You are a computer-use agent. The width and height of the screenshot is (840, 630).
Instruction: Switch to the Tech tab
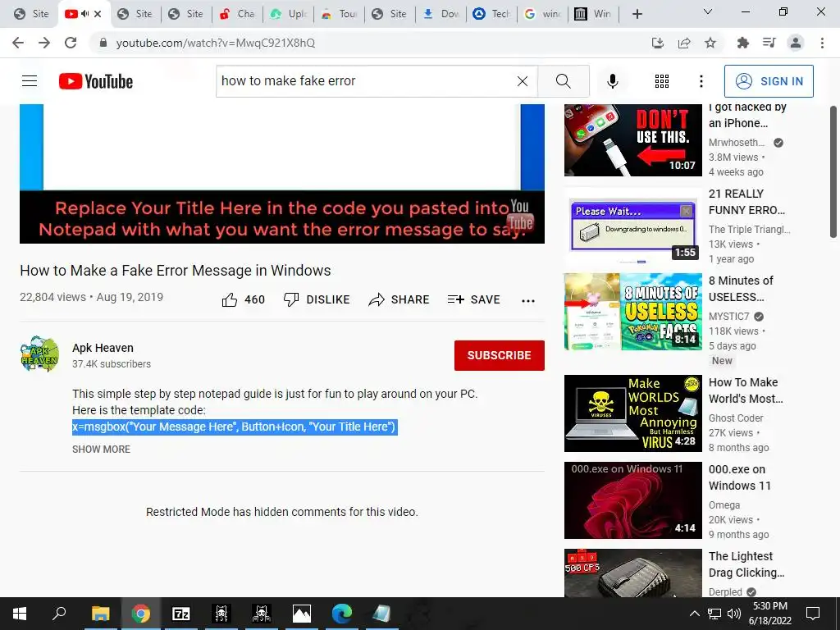[492, 14]
